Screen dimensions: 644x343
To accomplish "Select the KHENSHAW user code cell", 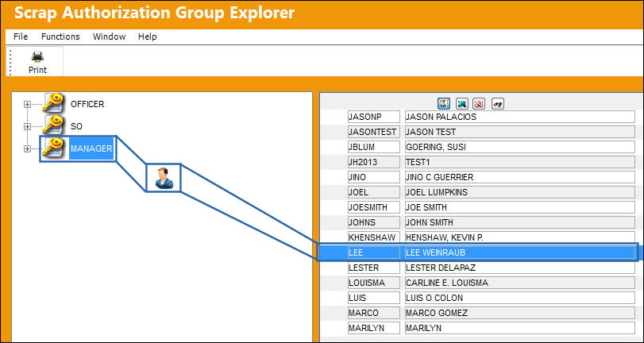I will pyautogui.click(x=374, y=237).
